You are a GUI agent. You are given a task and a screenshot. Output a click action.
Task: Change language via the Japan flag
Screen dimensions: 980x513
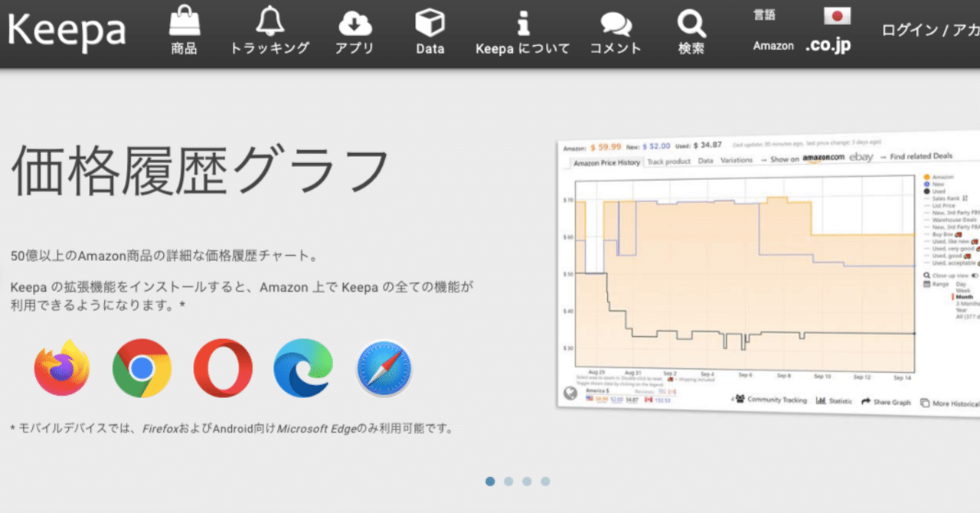coord(838,15)
